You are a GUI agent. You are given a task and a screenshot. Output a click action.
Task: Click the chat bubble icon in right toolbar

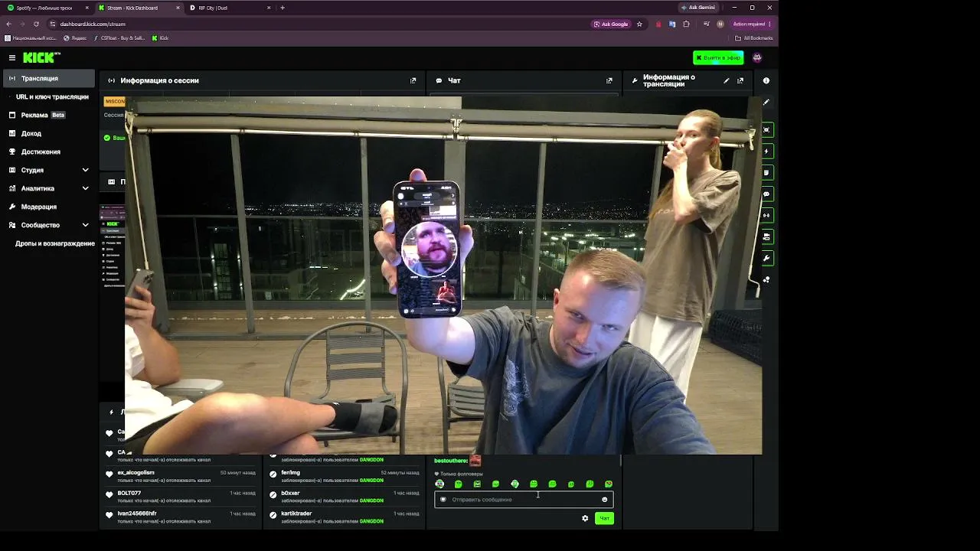pos(766,194)
